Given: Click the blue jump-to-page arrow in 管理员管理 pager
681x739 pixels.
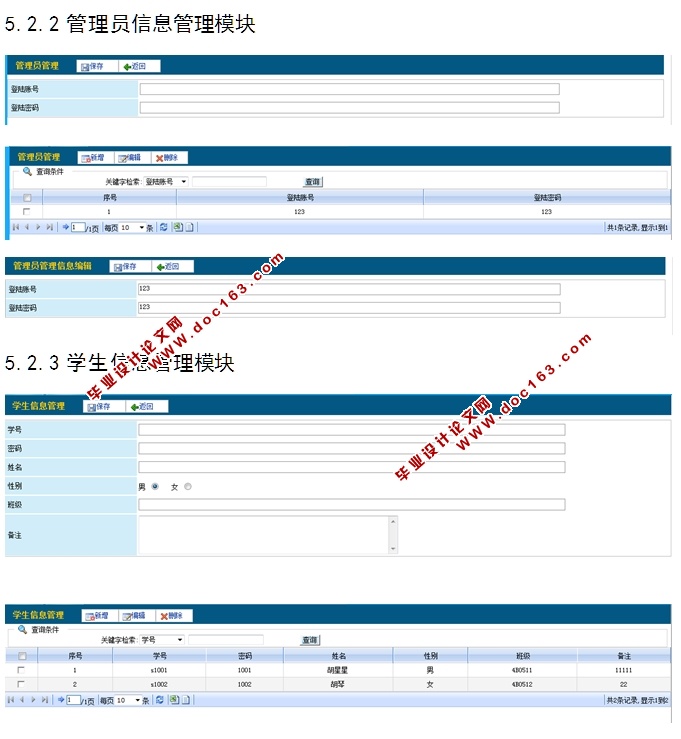Looking at the screenshot, I should pyautogui.click(x=66, y=227).
